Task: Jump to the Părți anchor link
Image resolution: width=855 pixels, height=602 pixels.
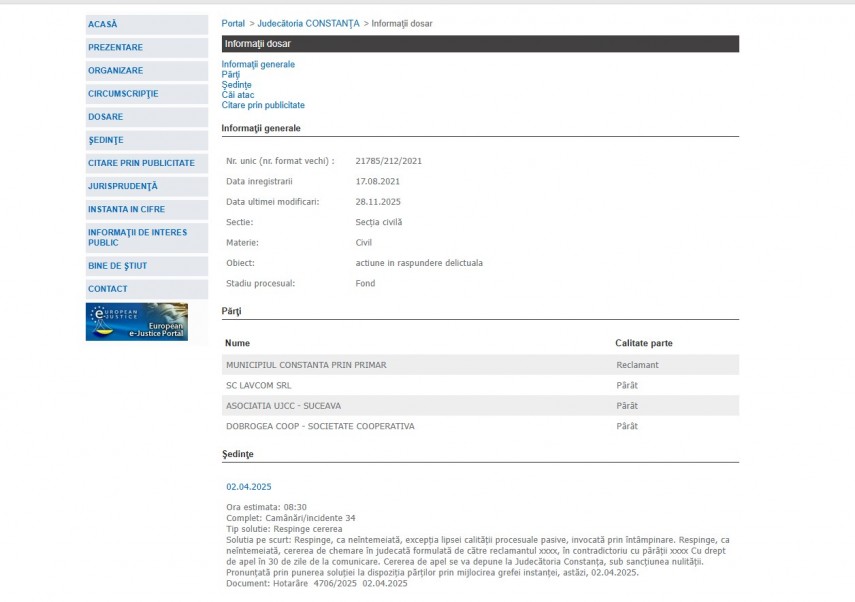Action: (x=231, y=74)
